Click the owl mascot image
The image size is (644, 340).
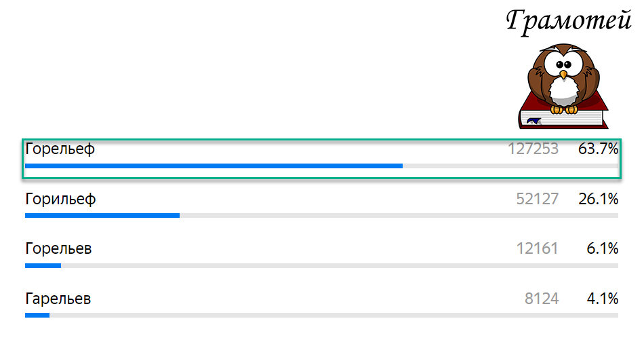[x=563, y=78]
